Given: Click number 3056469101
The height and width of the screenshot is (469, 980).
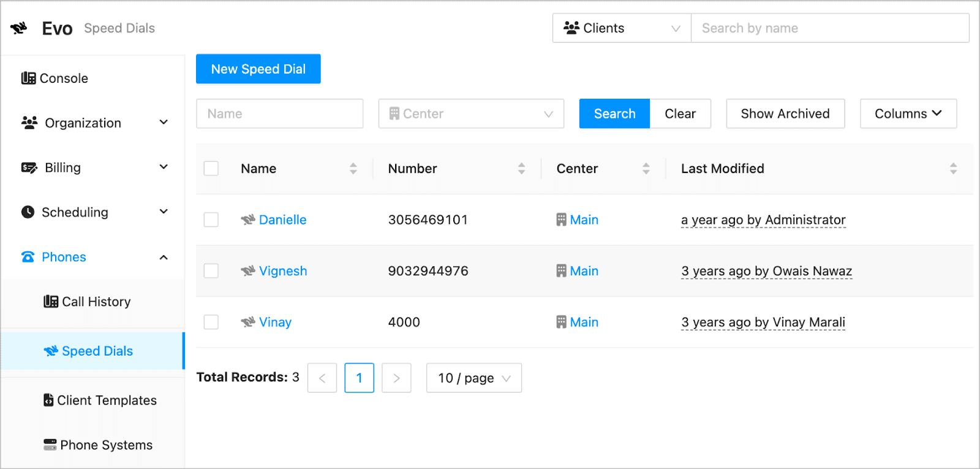Looking at the screenshot, I should click(428, 219).
